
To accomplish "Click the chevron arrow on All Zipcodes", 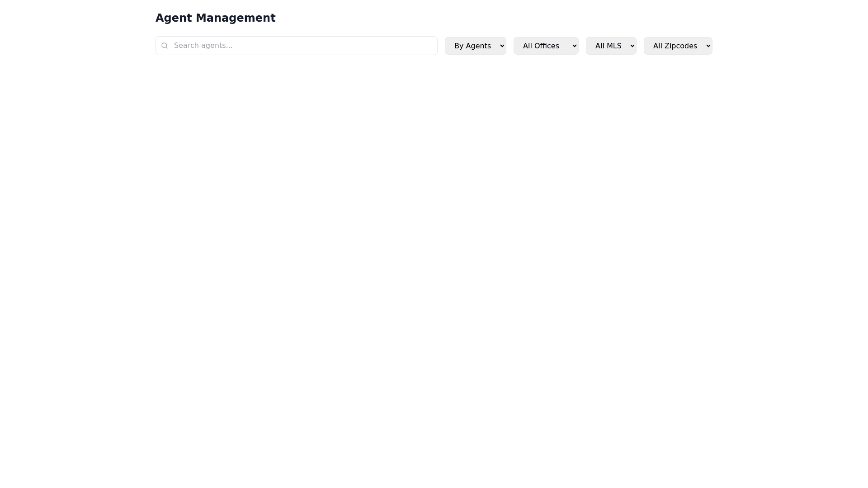I will [708, 46].
